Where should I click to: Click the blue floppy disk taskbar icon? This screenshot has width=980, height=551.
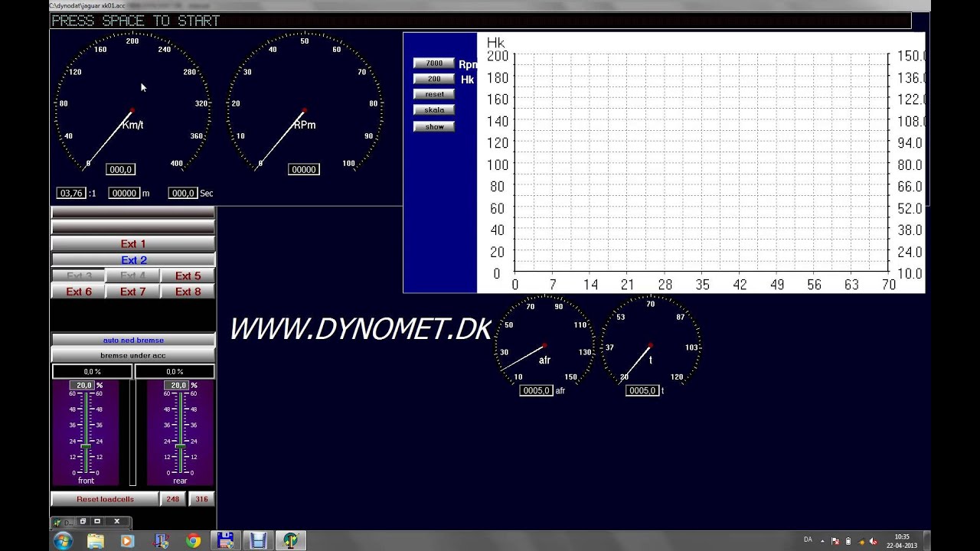226,541
